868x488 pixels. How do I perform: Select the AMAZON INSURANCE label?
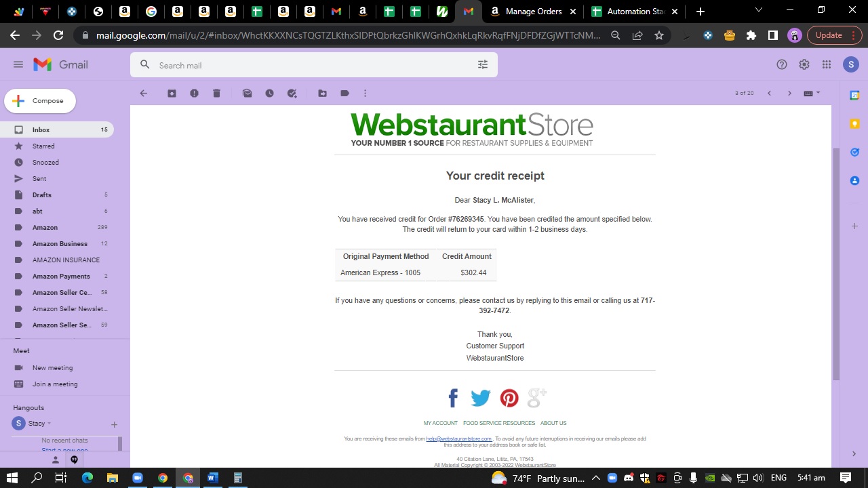[57, 260]
